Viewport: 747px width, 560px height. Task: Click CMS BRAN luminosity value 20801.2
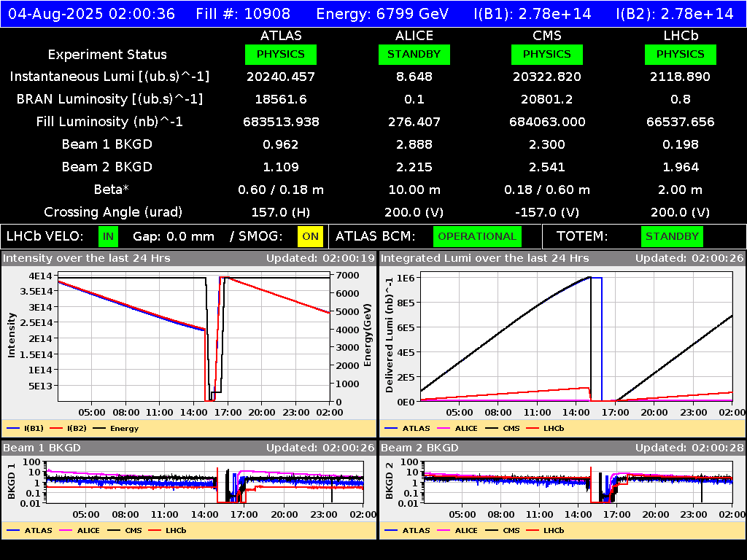click(547, 99)
